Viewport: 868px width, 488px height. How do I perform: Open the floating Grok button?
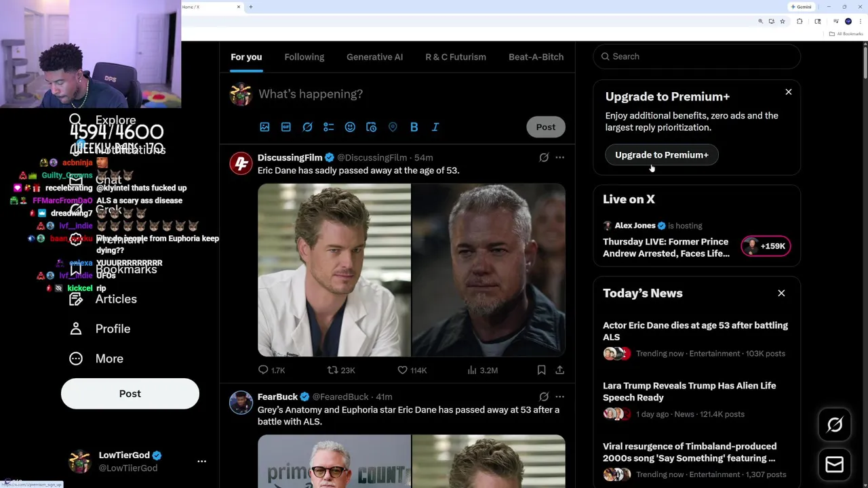click(835, 425)
